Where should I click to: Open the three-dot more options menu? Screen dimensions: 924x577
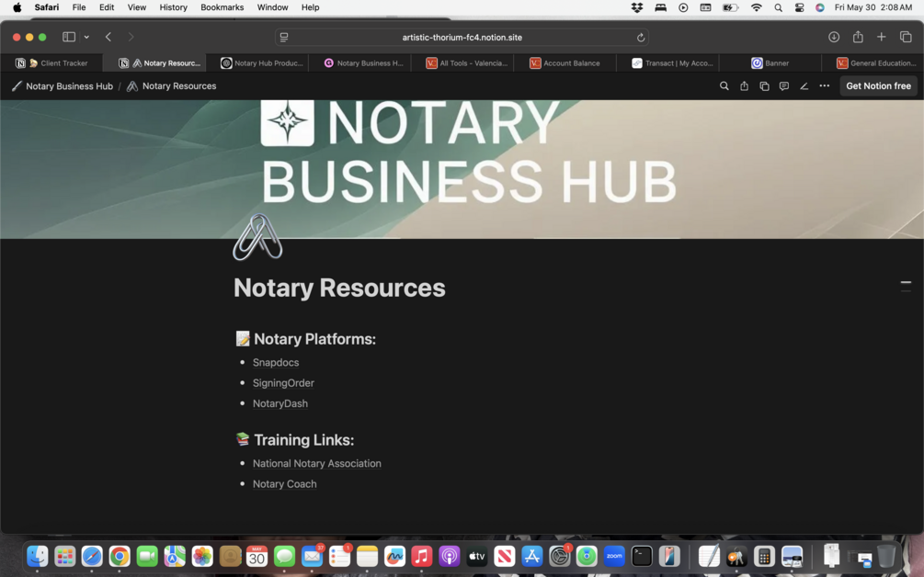tap(824, 86)
